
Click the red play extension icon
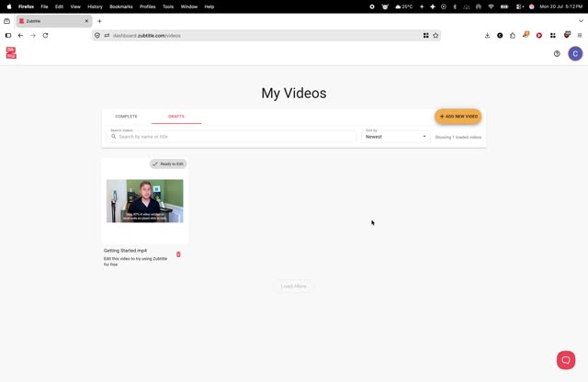pos(539,35)
